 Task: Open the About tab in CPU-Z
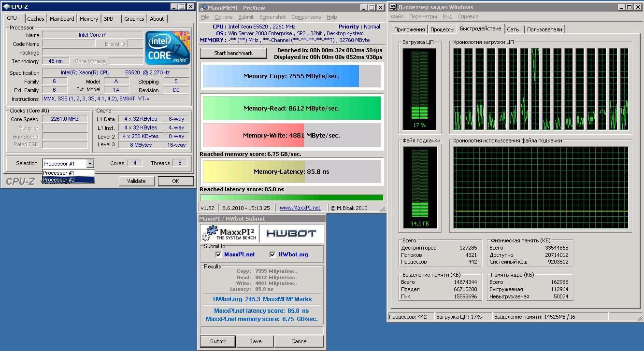[157, 19]
